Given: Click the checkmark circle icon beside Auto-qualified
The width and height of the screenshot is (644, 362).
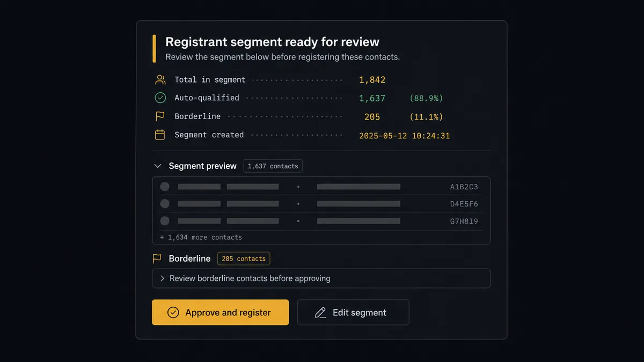Looking at the screenshot, I should (x=160, y=98).
